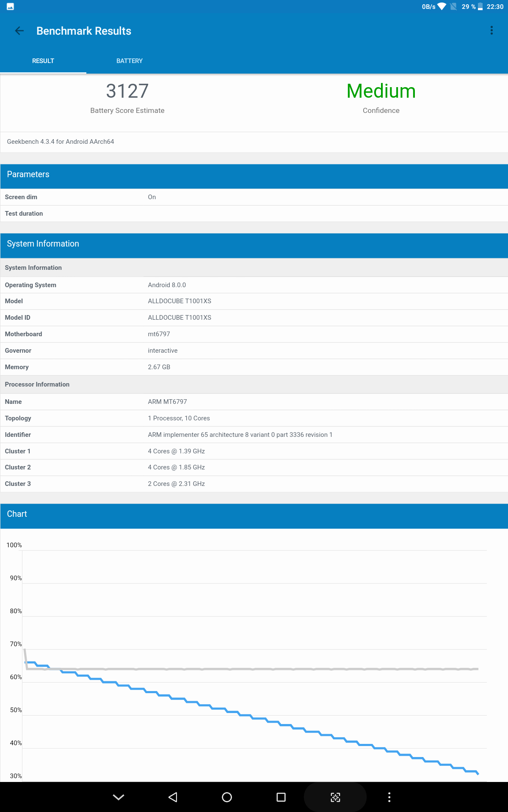This screenshot has height=812, width=508.
Task: Tap the Confidence label
Action: point(381,110)
